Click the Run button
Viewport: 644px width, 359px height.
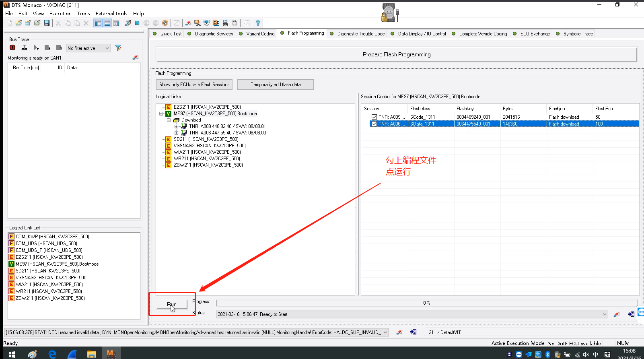172,304
